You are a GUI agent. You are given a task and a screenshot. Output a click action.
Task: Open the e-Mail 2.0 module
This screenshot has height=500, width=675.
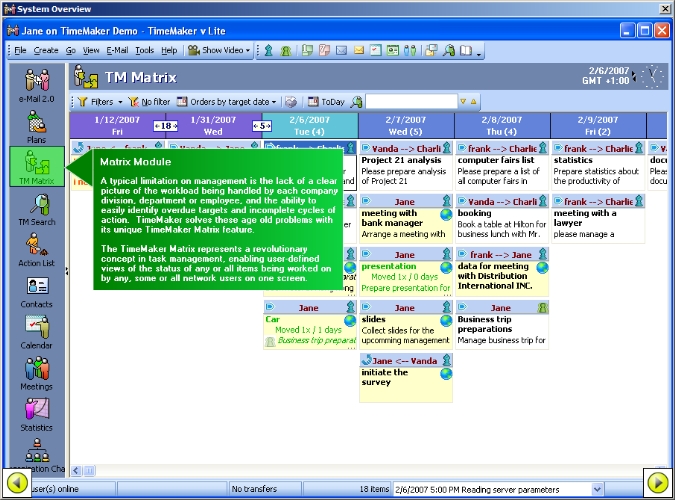pyautogui.click(x=37, y=85)
